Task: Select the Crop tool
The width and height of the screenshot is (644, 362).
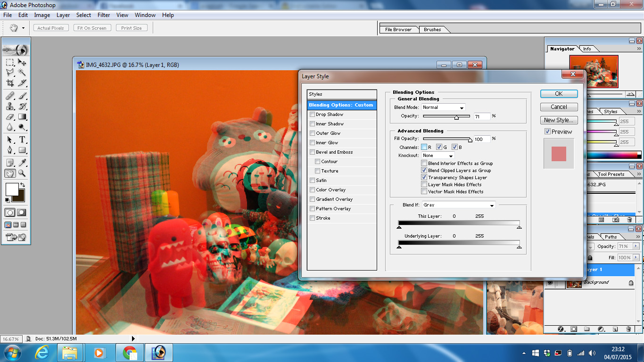Action: click(x=10, y=83)
